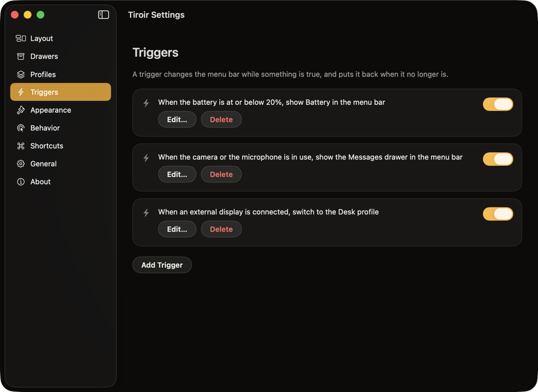Select Profiles in the sidebar
Image resolution: width=538 pixels, height=392 pixels.
click(61, 74)
